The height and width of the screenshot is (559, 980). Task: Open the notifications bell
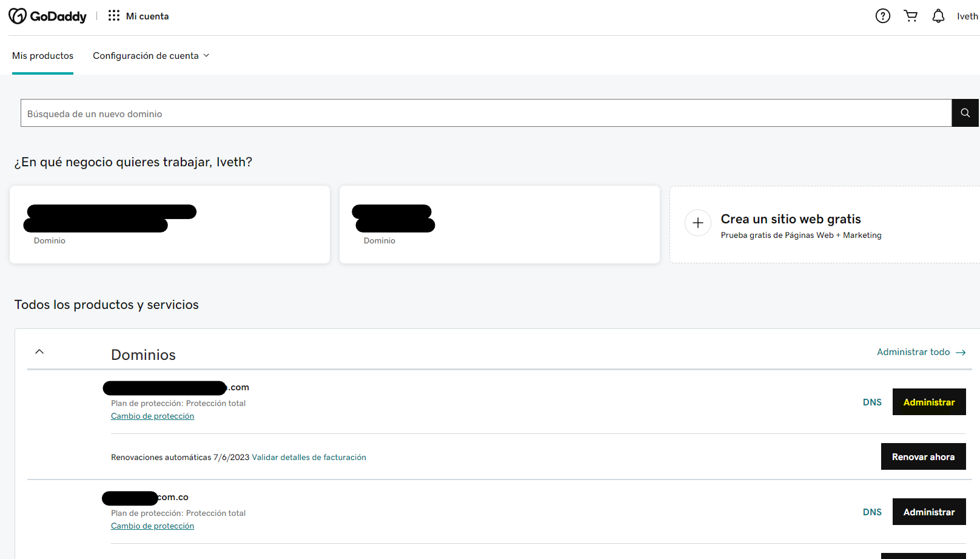[938, 16]
